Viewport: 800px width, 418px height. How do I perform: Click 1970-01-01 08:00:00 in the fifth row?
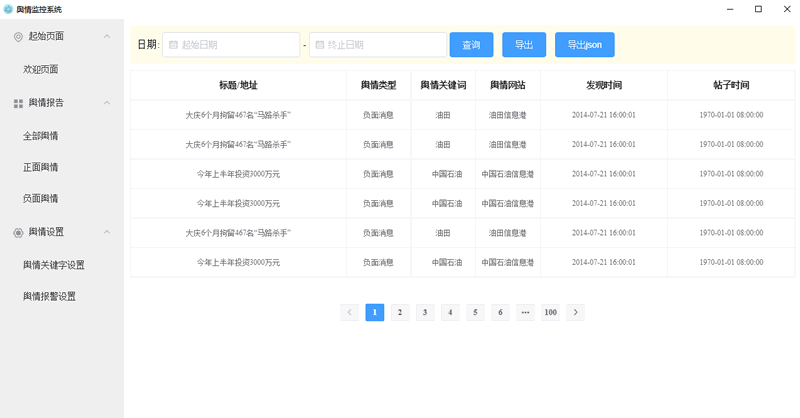(731, 233)
